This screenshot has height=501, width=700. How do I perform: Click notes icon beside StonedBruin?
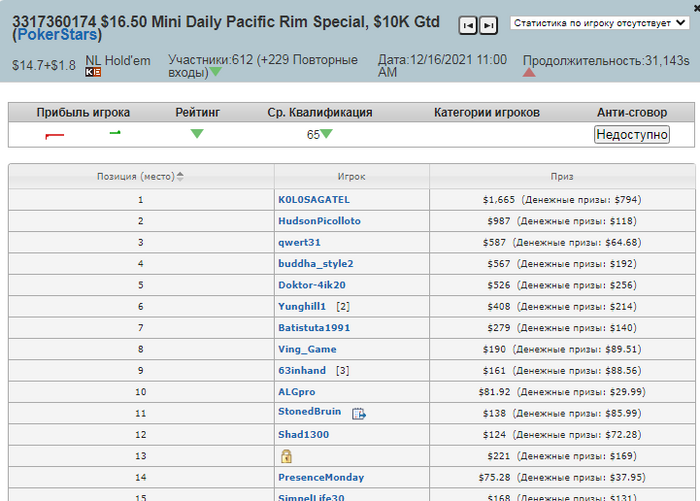(x=359, y=414)
